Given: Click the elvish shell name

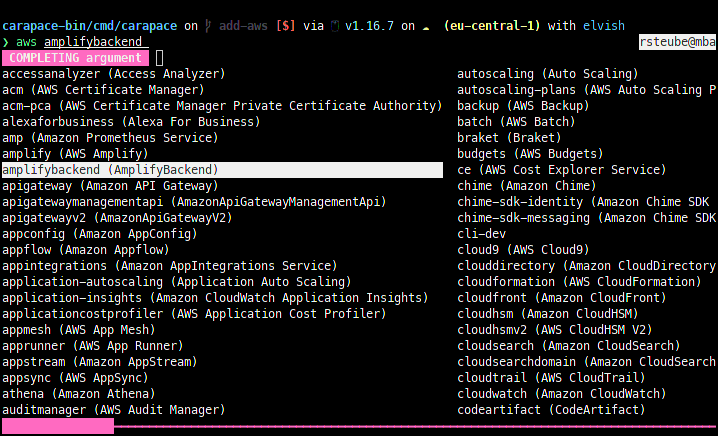Looking at the screenshot, I should (604, 26).
